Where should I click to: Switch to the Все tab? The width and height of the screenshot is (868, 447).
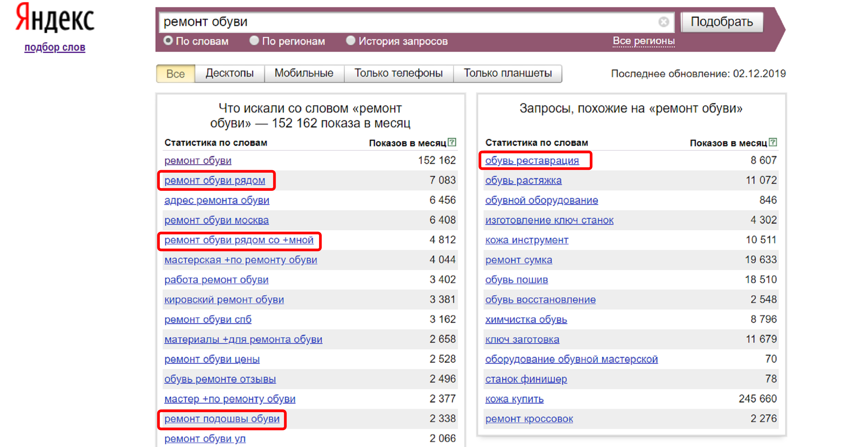pos(176,73)
